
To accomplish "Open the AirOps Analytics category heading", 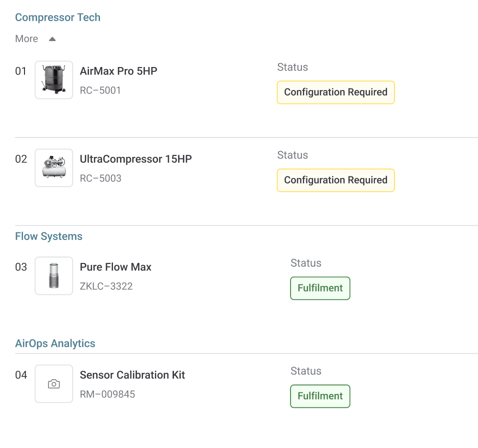I will (x=55, y=343).
